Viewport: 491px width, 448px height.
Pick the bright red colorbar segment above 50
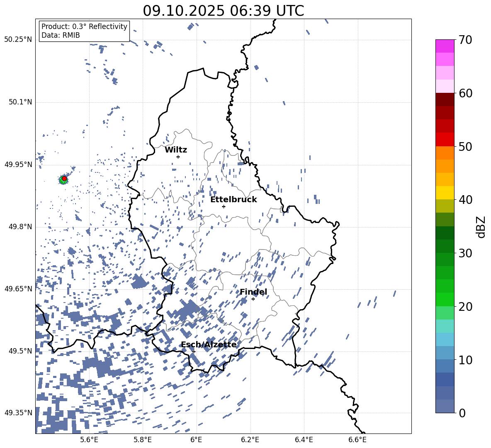445,140
